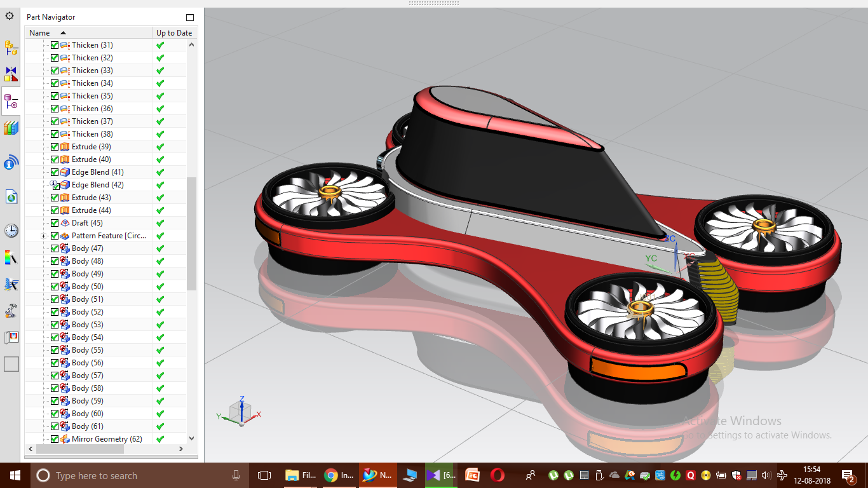This screenshot has height=488, width=868.
Task: Uncheck the Thicken (31) feature checkbox
Action: [x=54, y=45]
